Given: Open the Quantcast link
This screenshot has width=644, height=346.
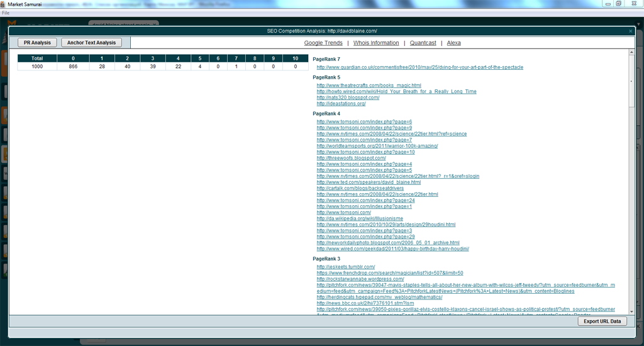Looking at the screenshot, I should click(423, 43).
